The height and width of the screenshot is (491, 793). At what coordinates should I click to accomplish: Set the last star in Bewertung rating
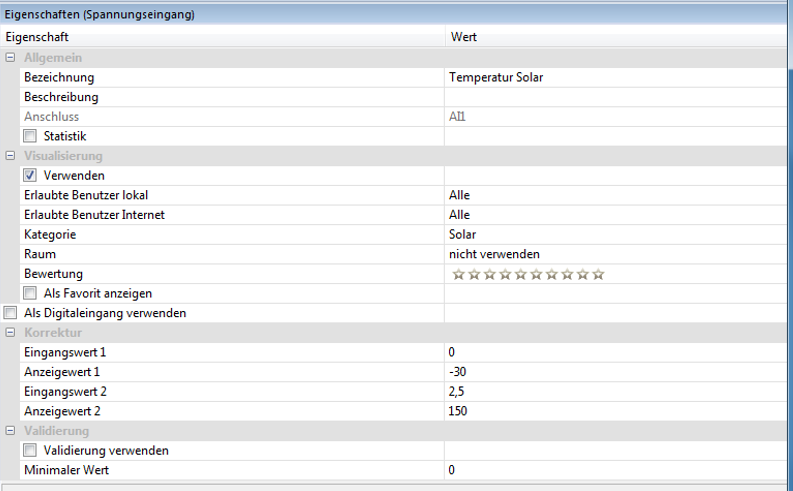click(x=598, y=274)
